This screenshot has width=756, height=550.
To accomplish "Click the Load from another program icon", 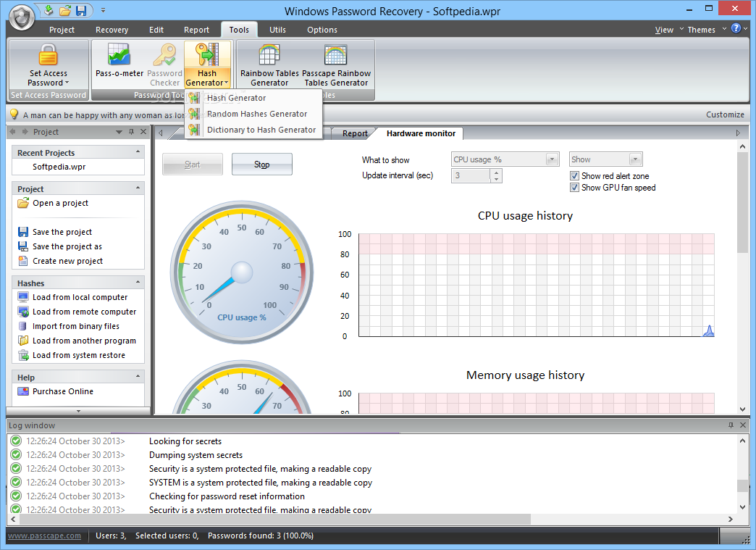I will click(x=23, y=341).
